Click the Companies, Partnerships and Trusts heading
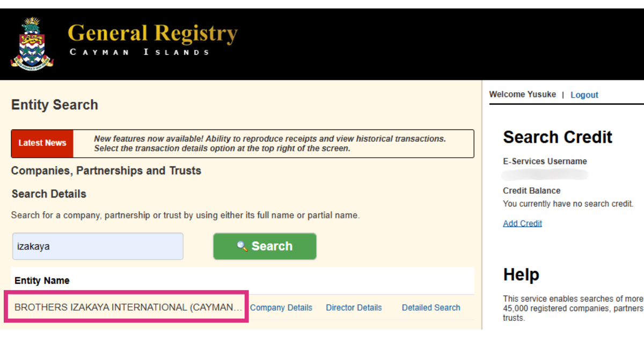The image size is (644, 338). click(106, 171)
